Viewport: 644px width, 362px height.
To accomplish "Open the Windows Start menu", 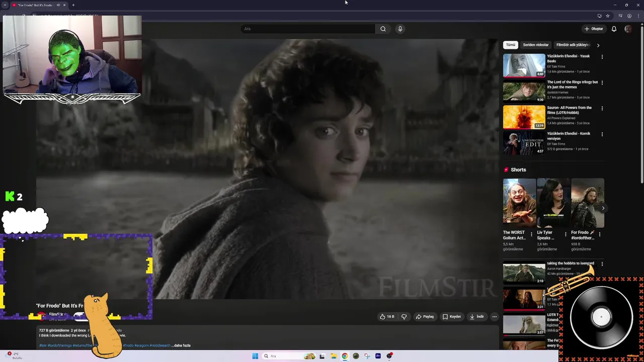I will tap(255, 356).
